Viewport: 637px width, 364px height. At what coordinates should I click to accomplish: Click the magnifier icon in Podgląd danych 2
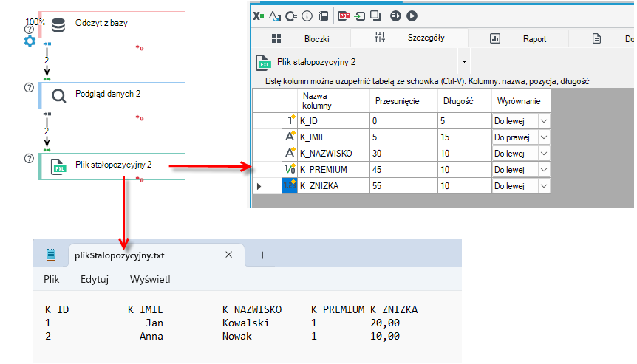pyautogui.click(x=58, y=96)
